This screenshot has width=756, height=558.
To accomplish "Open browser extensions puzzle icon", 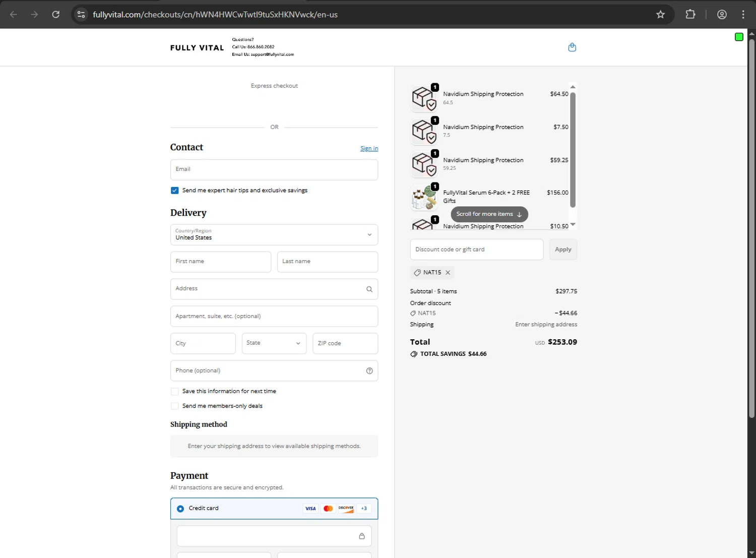I will click(x=690, y=15).
